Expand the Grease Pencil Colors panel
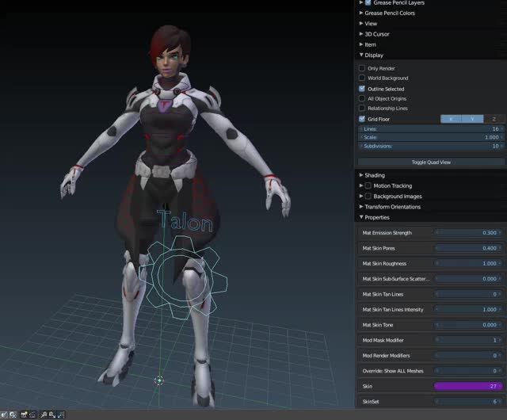507x420 pixels. pyautogui.click(x=361, y=13)
